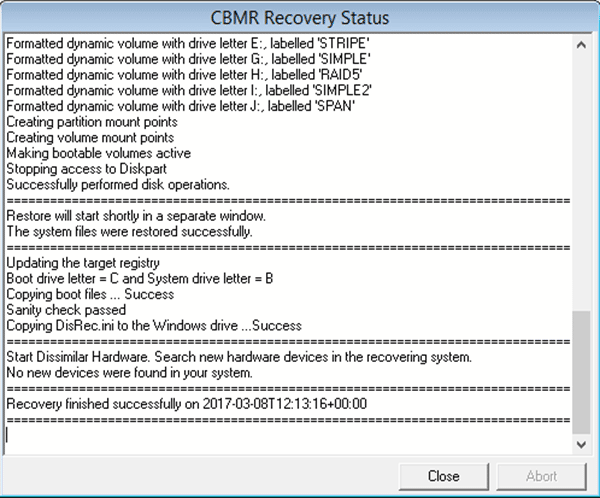
Task: Click the scrollbar track above the thumb
Action: (x=581, y=183)
